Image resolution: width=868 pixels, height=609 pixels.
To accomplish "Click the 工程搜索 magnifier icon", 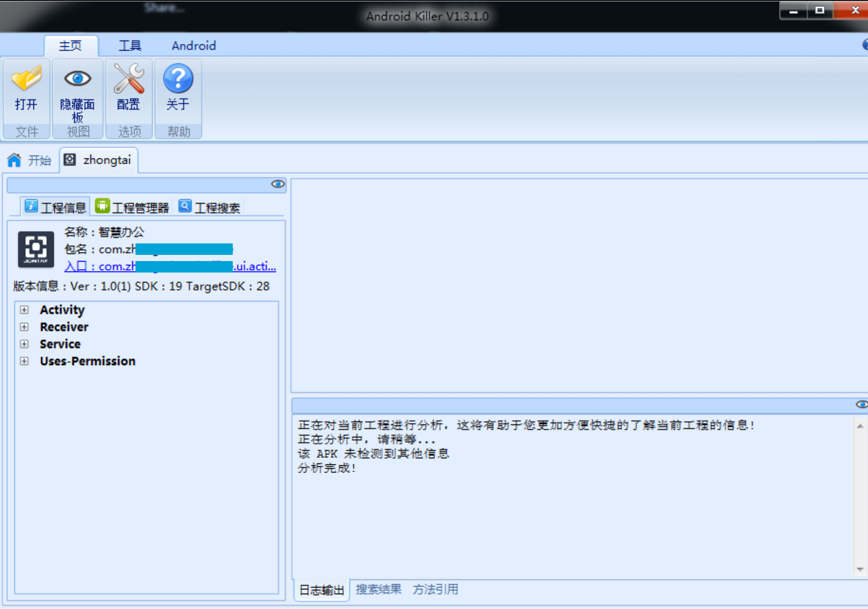I will (185, 206).
